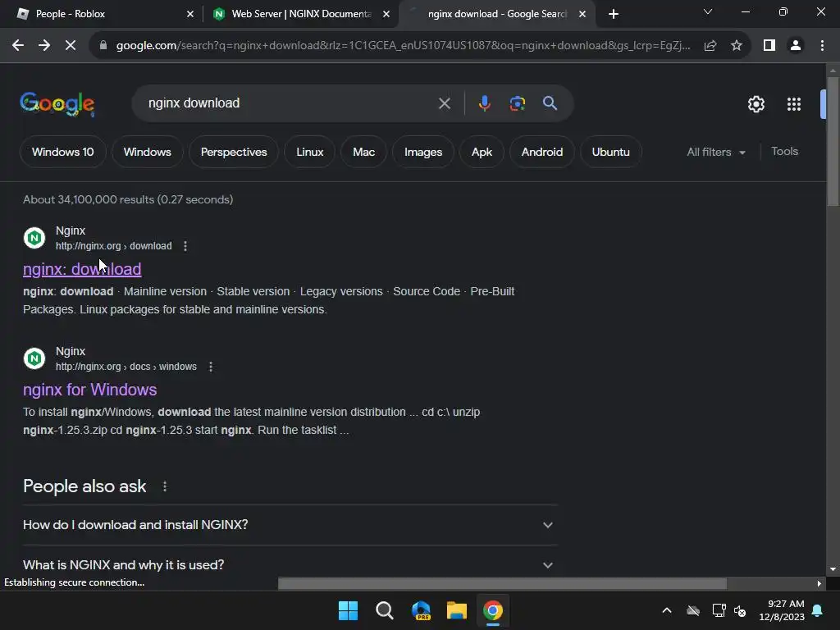Click the share page icon in address bar
Image resolution: width=840 pixels, height=630 pixels.
point(710,46)
